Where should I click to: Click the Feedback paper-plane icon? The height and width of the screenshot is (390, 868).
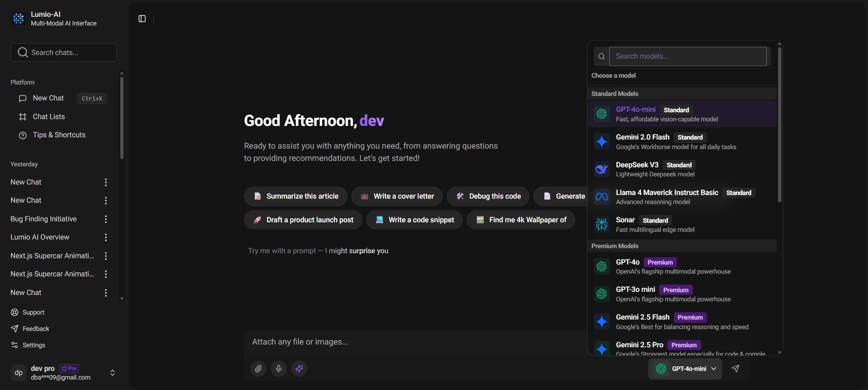(15, 329)
